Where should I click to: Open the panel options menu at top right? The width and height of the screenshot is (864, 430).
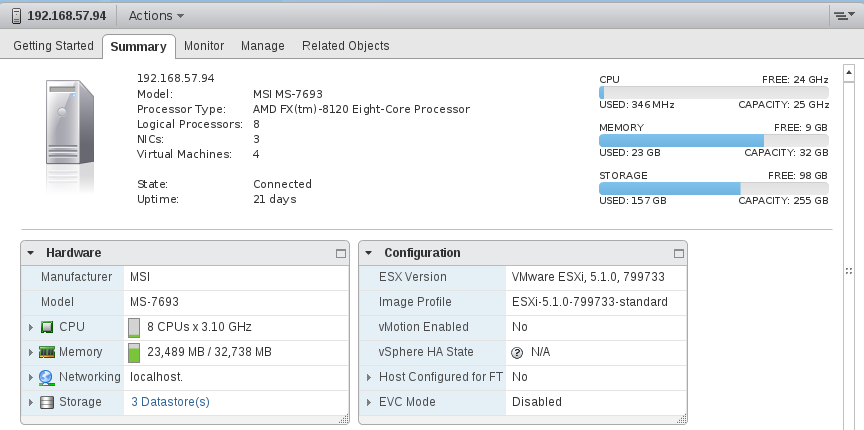click(844, 15)
